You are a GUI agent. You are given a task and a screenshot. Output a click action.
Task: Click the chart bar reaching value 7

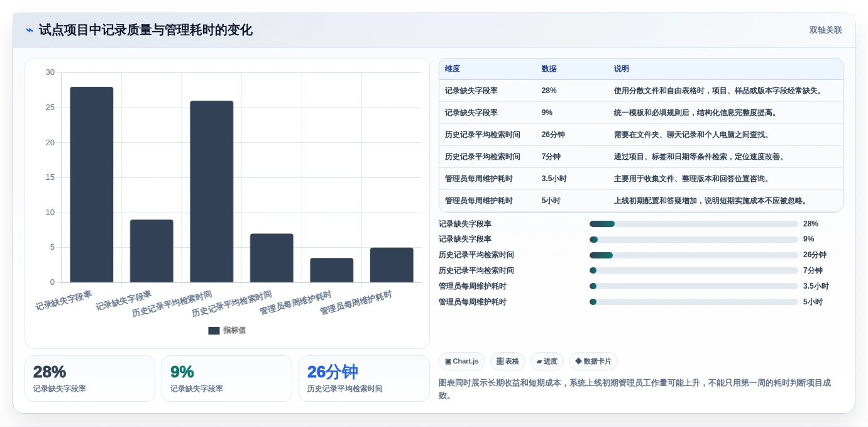click(272, 258)
